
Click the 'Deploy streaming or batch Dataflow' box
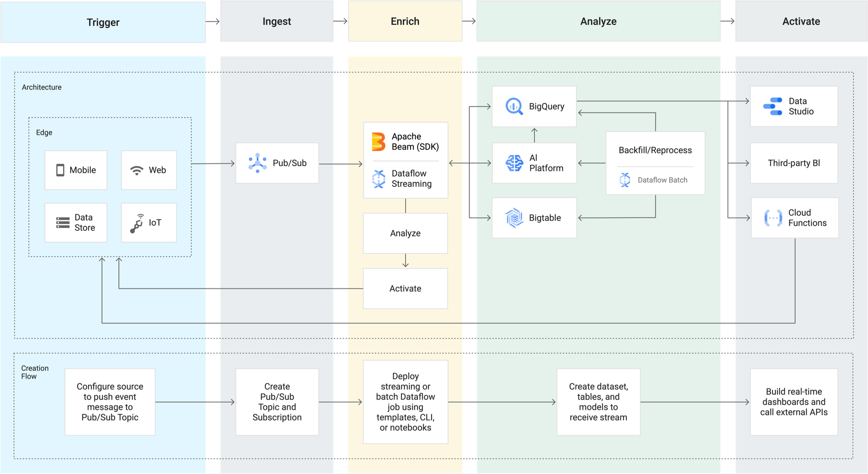pos(405,402)
